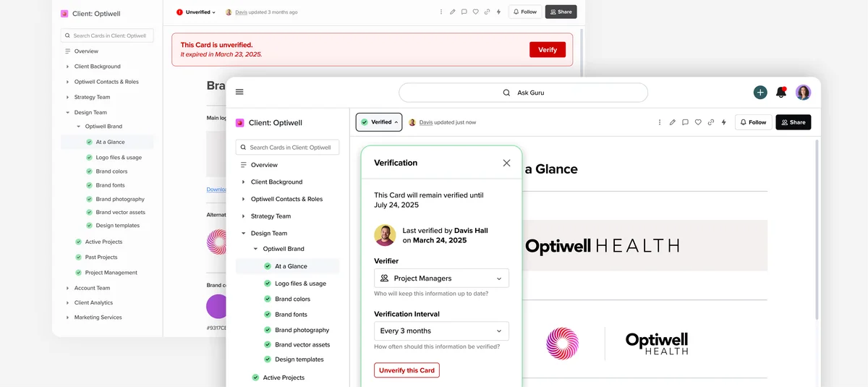Open Past Projects in back window sidebar
The height and width of the screenshot is (387, 868).
[x=101, y=257]
